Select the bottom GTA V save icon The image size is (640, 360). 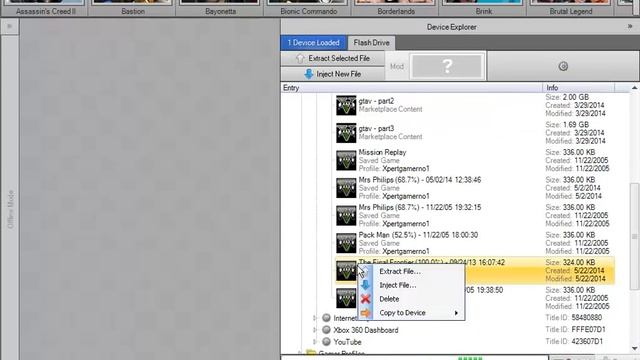click(x=346, y=298)
